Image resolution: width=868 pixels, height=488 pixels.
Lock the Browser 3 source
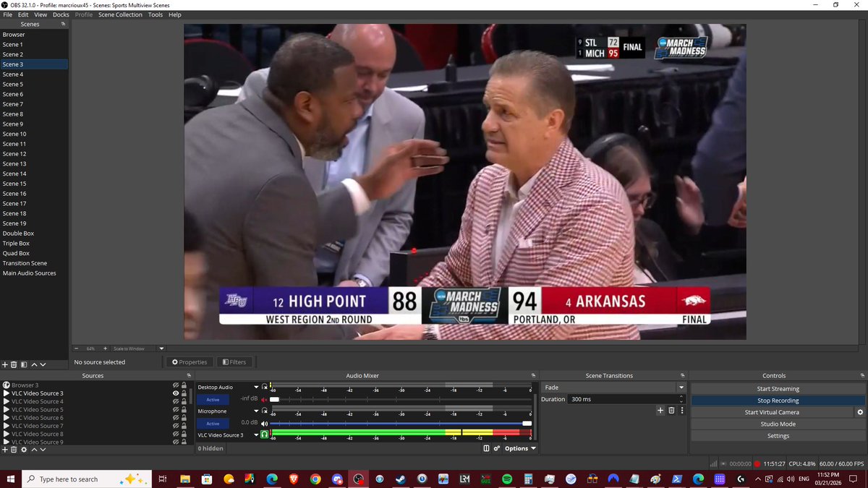point(184,385)
